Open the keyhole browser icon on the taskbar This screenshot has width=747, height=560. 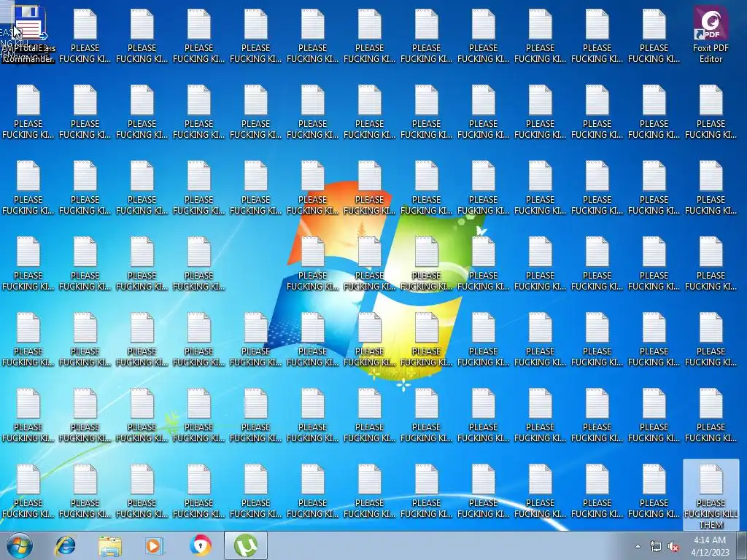200,545
